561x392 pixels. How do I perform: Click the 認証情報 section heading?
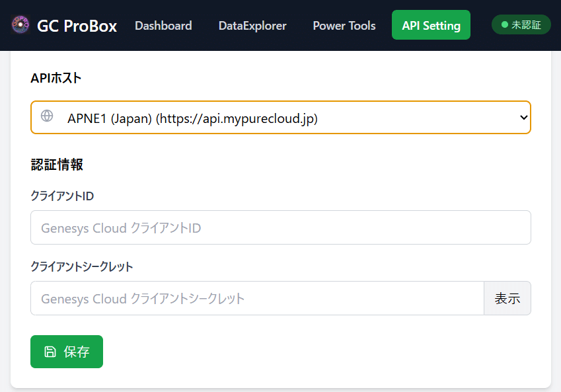[57, 165]
